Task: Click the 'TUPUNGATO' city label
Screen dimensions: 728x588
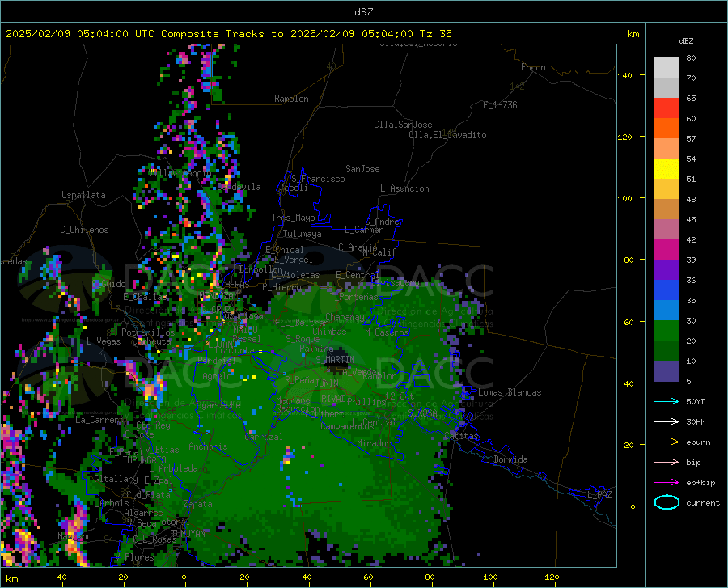Action: point(145,460)
